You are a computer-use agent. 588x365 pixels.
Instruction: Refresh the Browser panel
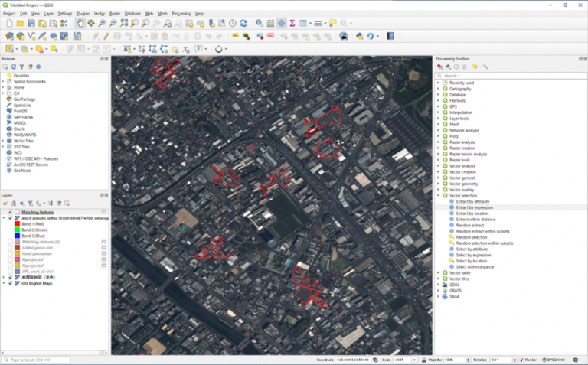(14, 67)
